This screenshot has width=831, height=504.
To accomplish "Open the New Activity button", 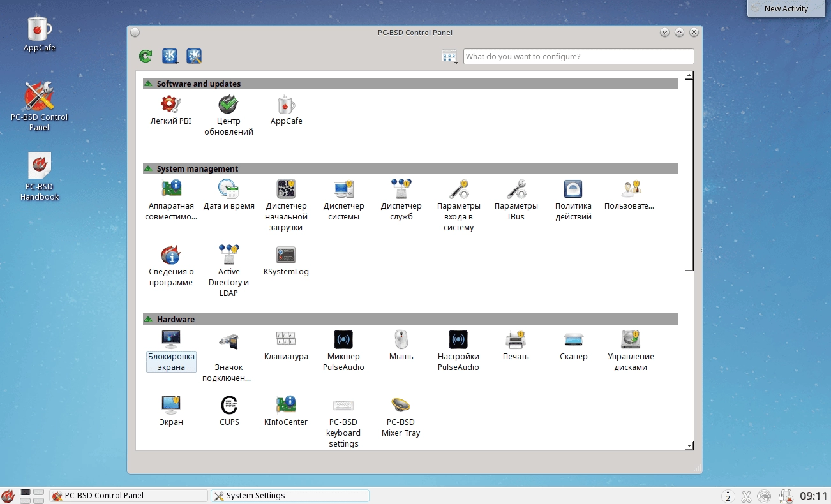I will 786,8.
